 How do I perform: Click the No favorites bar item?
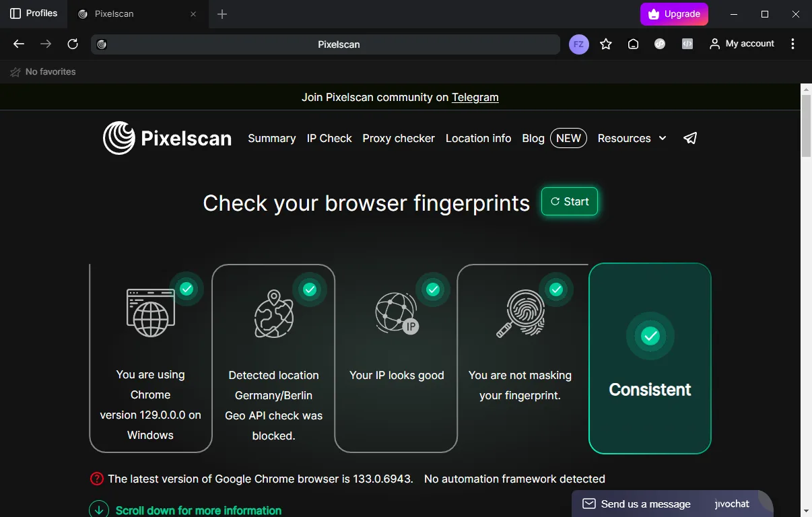pyautogui.click(x=43, y=71)
